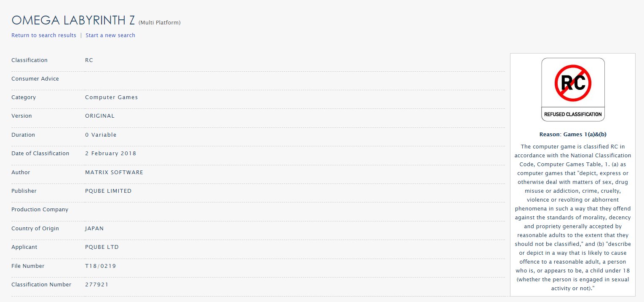644x302 pixels.
Task: Click the Reason: Games 1(a)&(b) heading
Action: click(x=572, y=135)
